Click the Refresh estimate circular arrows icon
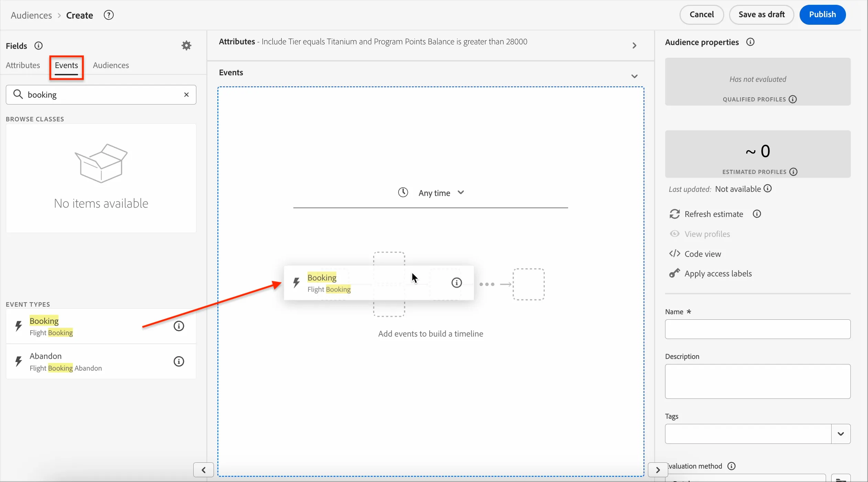This screenshot has width=868, height=482. pos(675,214)
